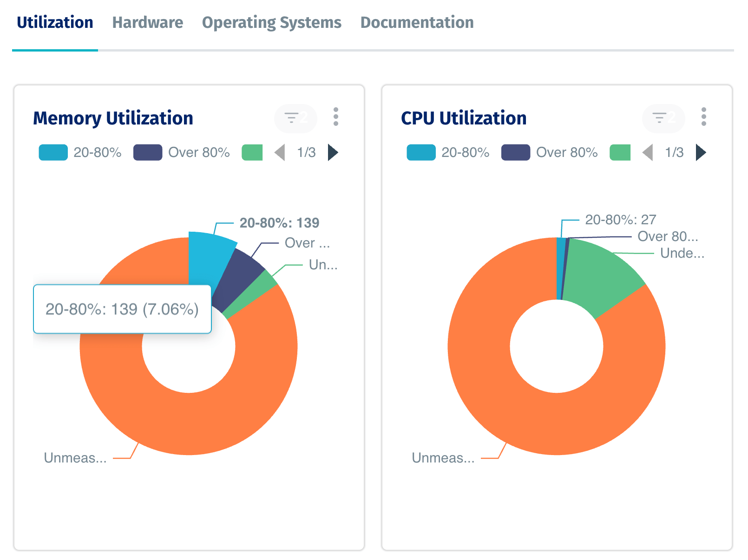The width and height of the screenshot is (748, 560).
Task: Toggle Over 80% legend item in CPU Utilization
Action: [550, 152]
